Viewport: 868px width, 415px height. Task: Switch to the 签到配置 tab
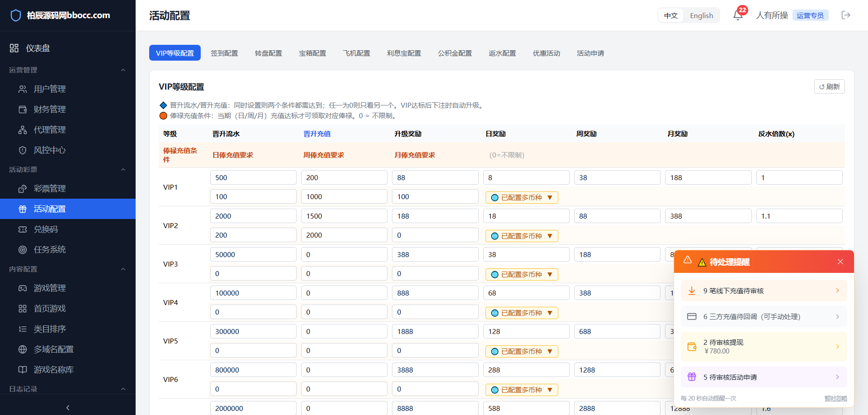[224, 53]
